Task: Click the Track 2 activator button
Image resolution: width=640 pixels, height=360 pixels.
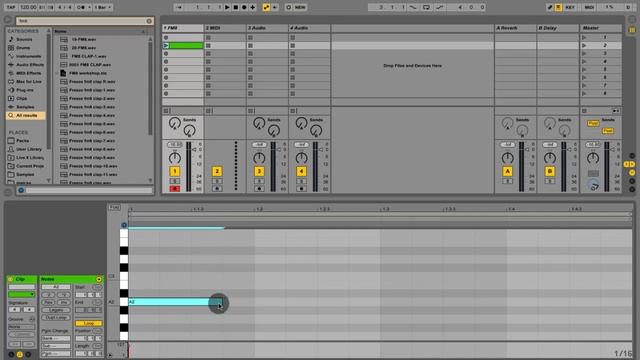Action: (x=217, y=171)
